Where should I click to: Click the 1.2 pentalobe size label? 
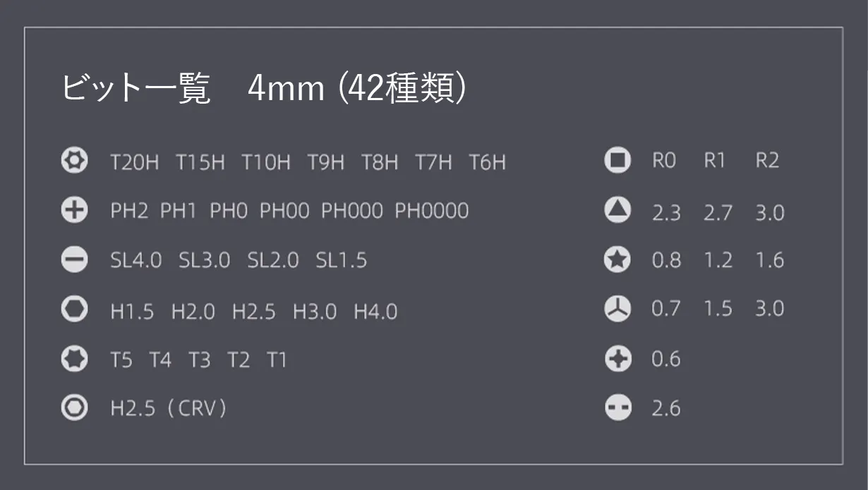[x=718, y=260]
